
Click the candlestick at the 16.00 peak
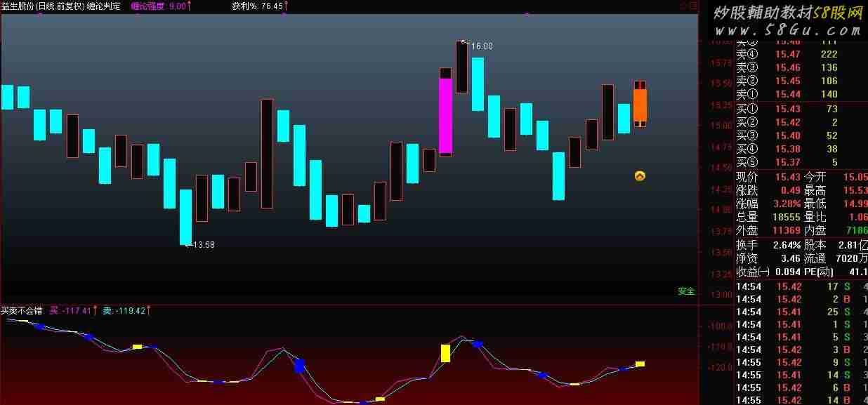click(461, 67)
